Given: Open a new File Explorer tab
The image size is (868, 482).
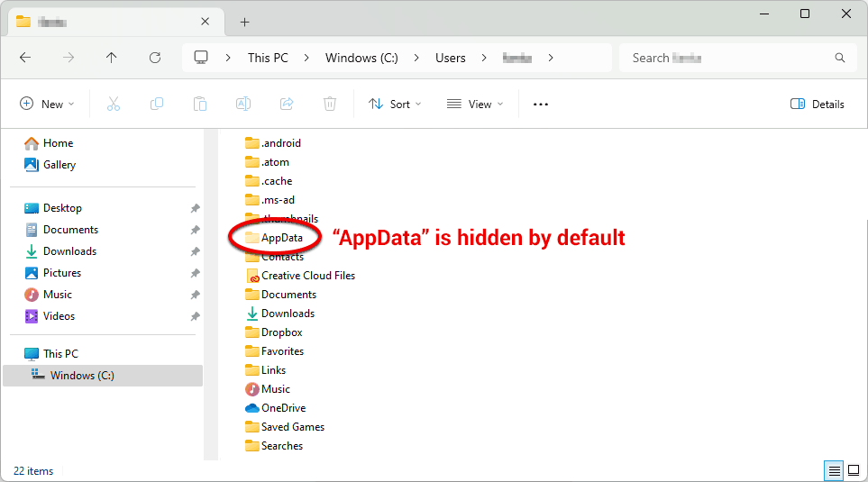Looking at the screenshot, I should (x=244, y=22).
